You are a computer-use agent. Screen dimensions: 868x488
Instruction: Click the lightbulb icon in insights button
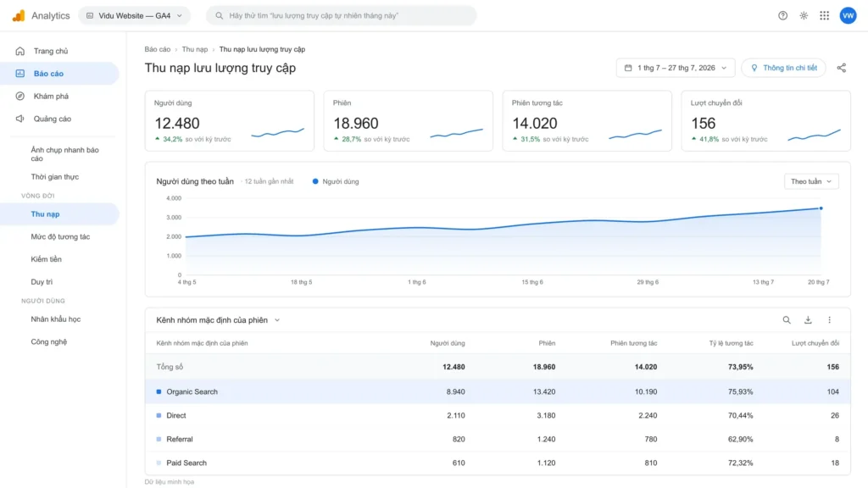(754, 68)
